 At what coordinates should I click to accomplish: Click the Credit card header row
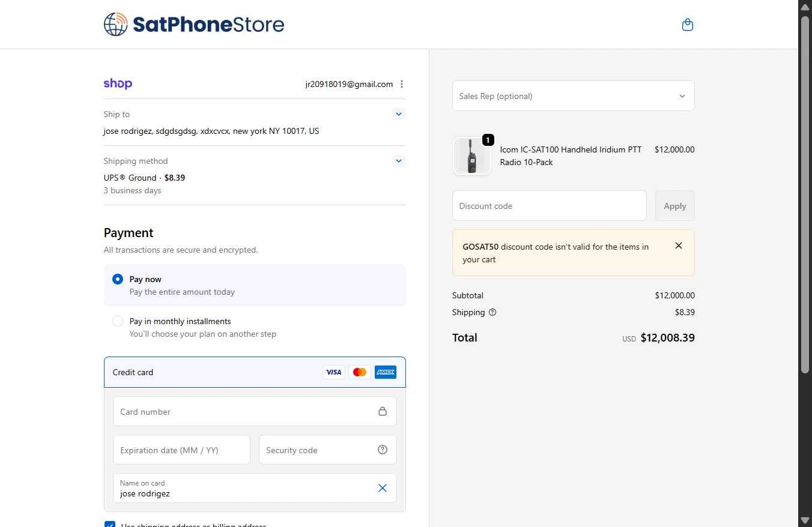[255, 372]
